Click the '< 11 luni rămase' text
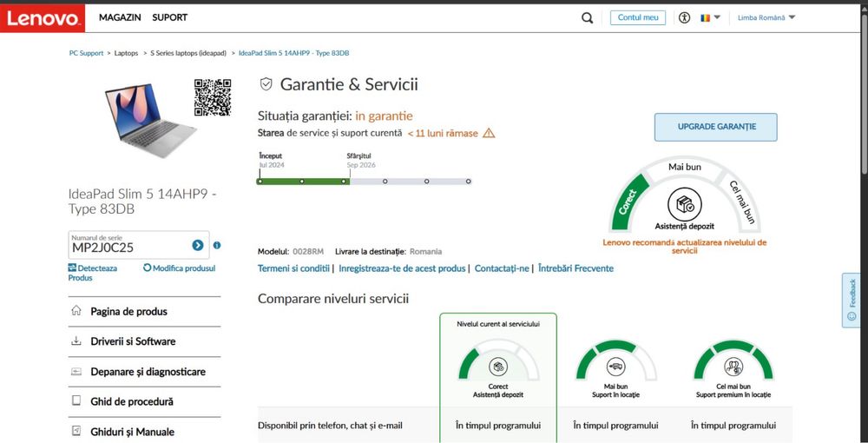The image size is (868, 443). click(443, 134)
